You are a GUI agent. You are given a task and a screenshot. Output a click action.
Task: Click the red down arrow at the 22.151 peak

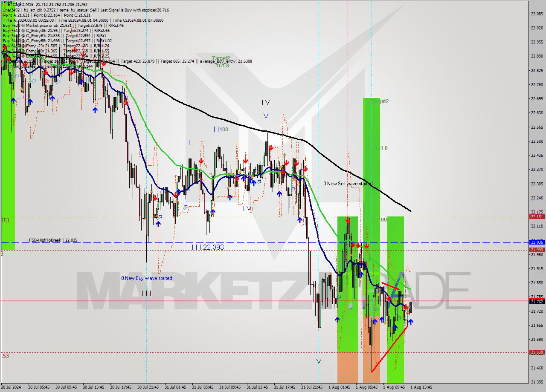pos(348,220)
